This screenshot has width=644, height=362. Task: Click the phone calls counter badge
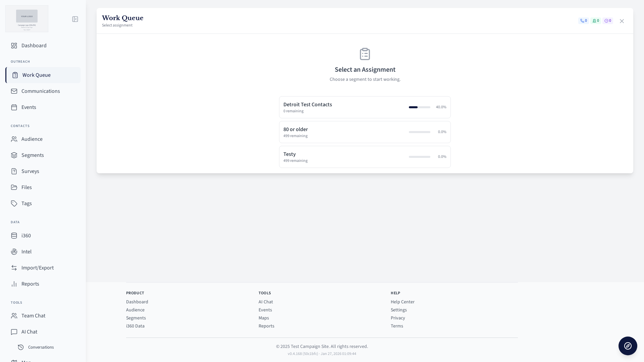[583, 21]
